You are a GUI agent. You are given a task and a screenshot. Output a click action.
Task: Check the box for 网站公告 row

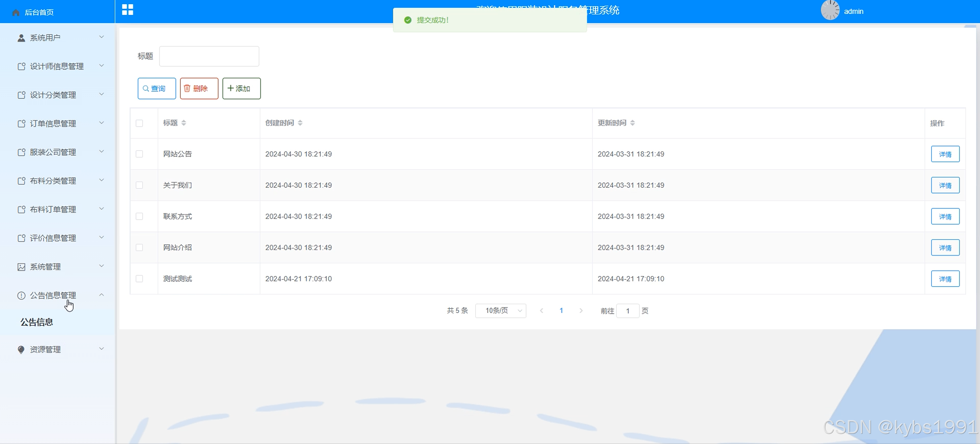[x=139, y=154]
